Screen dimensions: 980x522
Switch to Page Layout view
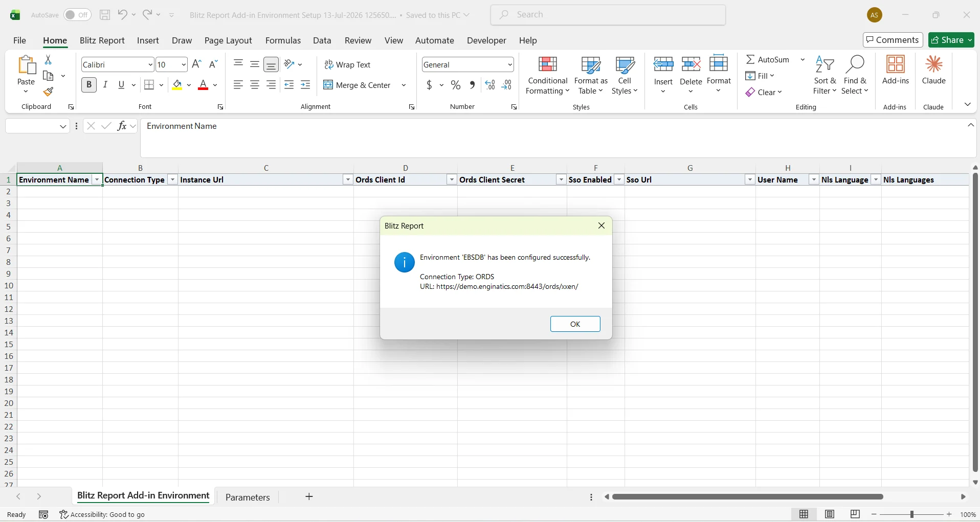[x=830, y=514]
